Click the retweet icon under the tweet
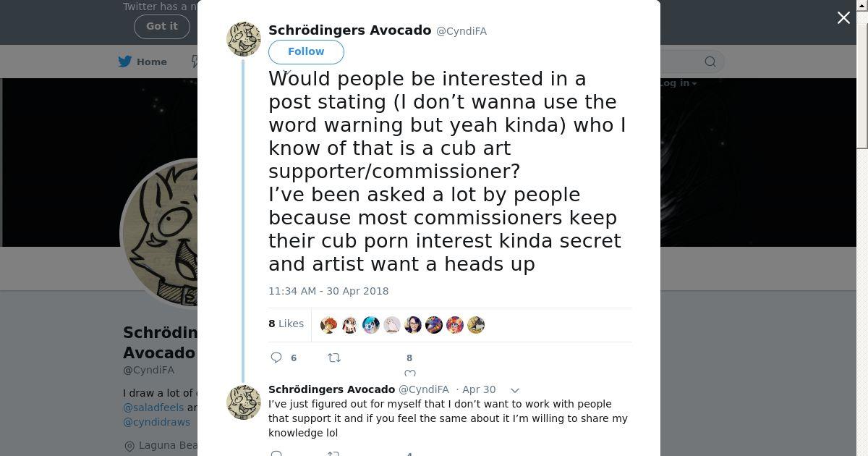The height and width of the screenshot is (456, 868). pos(334,358)
